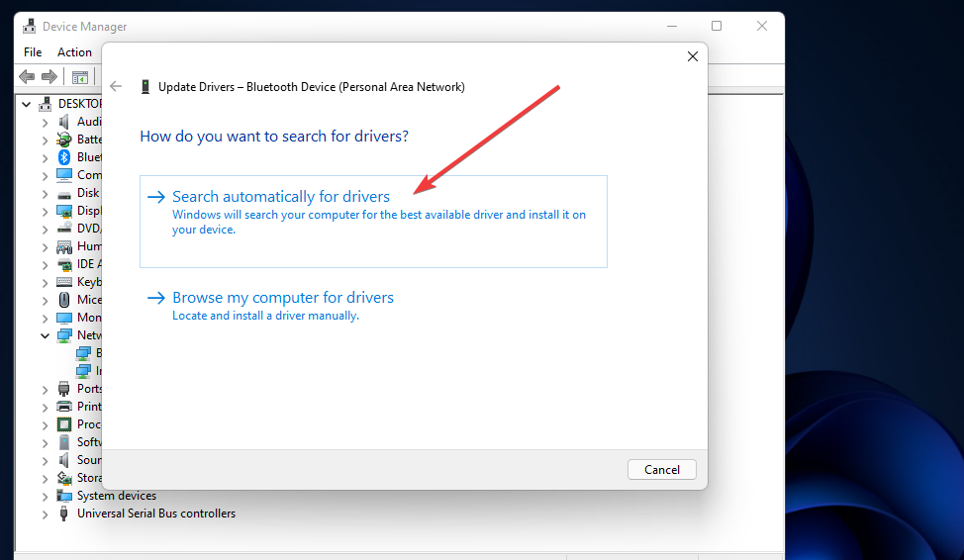Expand the Ports category
964x560 pixels.
[45, 389]
